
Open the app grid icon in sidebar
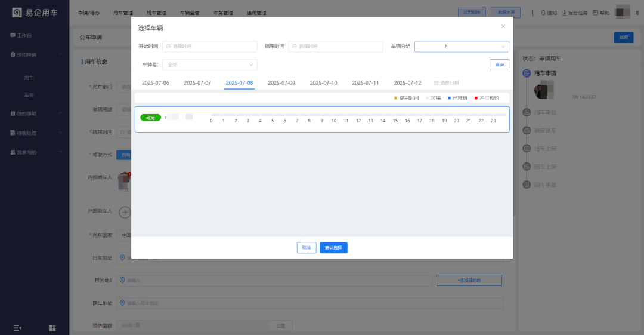click(52, 328)
